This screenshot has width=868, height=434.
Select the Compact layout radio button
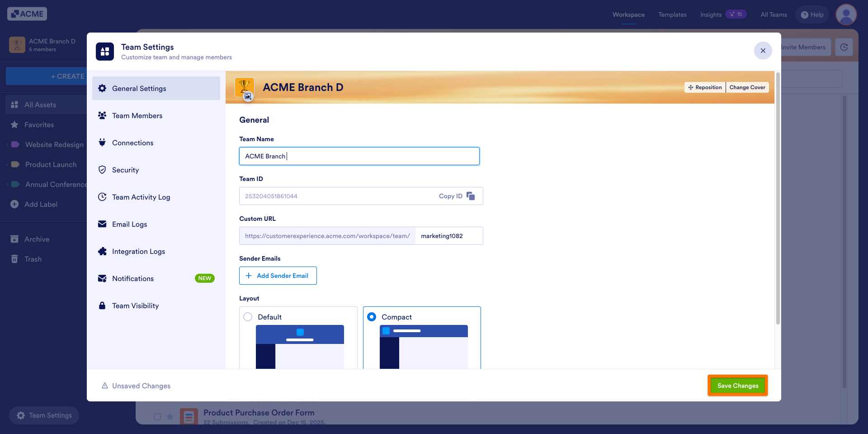(372, 317)
